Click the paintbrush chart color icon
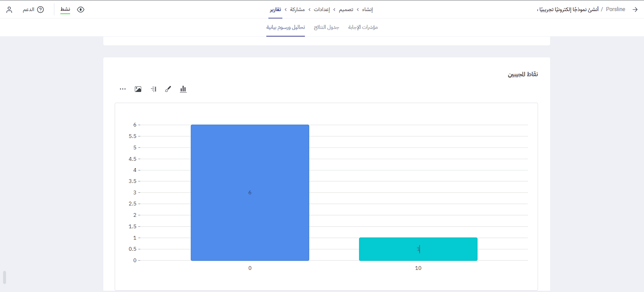Image resolution: width=644 pixels, height=292 pixels. tap(168, 89)
